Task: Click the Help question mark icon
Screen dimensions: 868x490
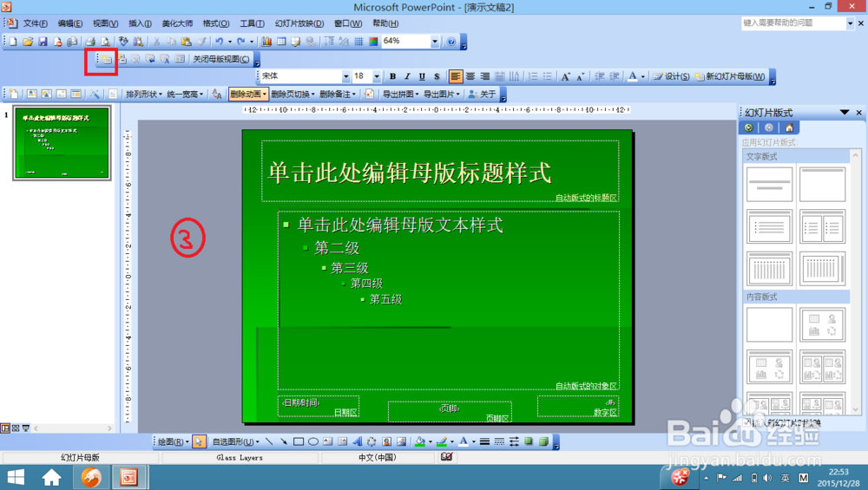Action: coord(451,42)
